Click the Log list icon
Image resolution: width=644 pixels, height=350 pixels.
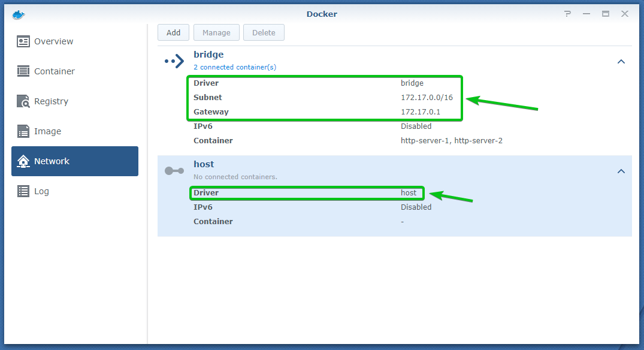[23, 191]
